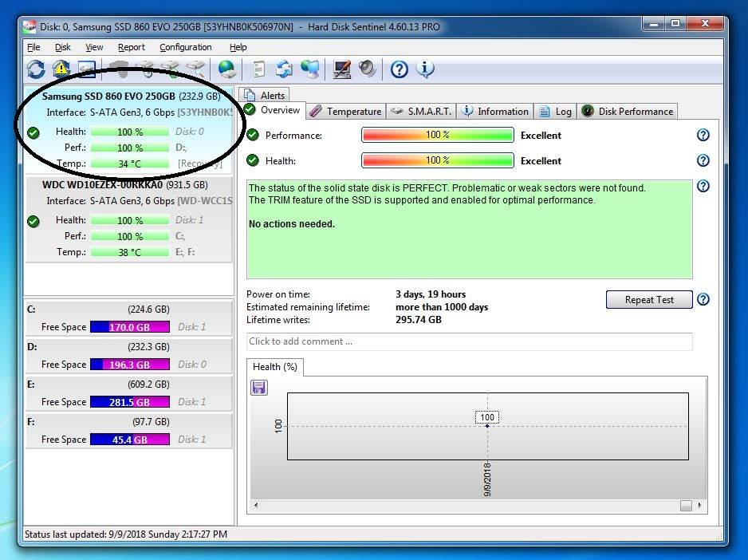Click the application icon in title bar

tap(30, 27)
